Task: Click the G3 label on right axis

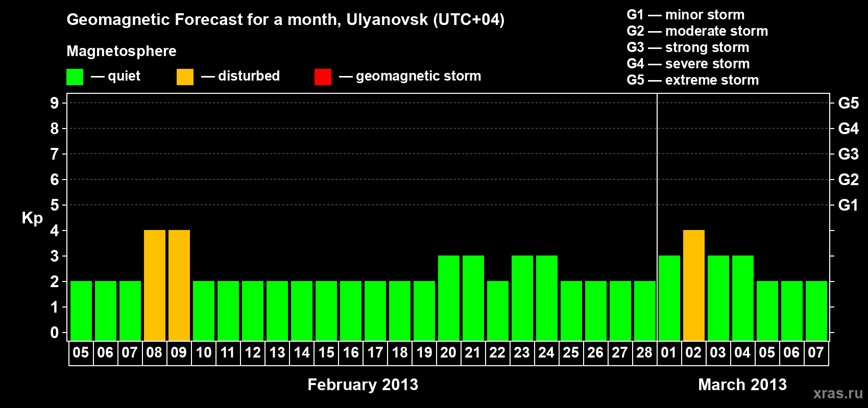Action: (x=849, y=154)
